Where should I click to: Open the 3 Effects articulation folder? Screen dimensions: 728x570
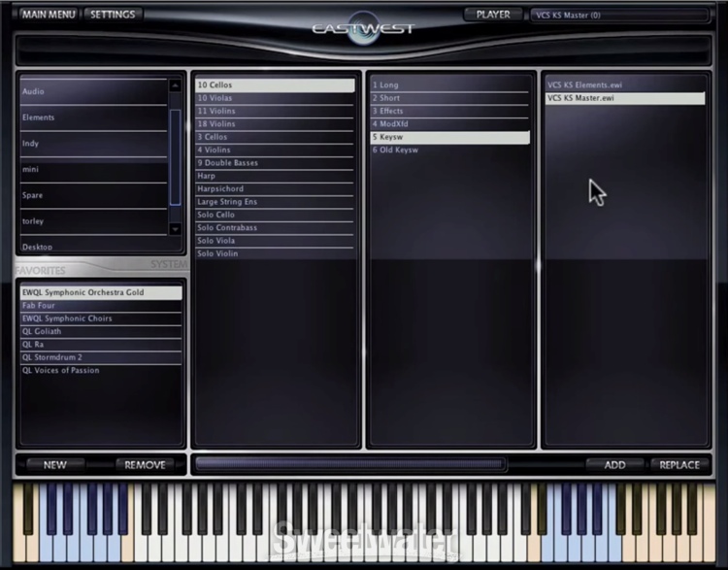[x=449, y=111]
